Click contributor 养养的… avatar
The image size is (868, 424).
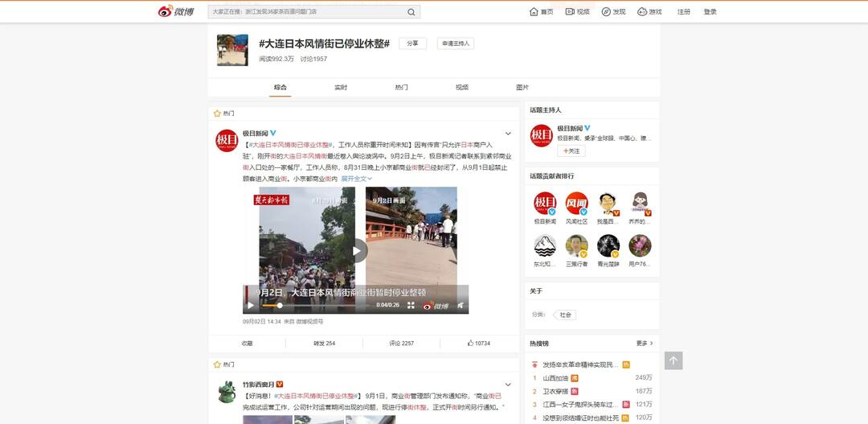[x=640, y=204]
